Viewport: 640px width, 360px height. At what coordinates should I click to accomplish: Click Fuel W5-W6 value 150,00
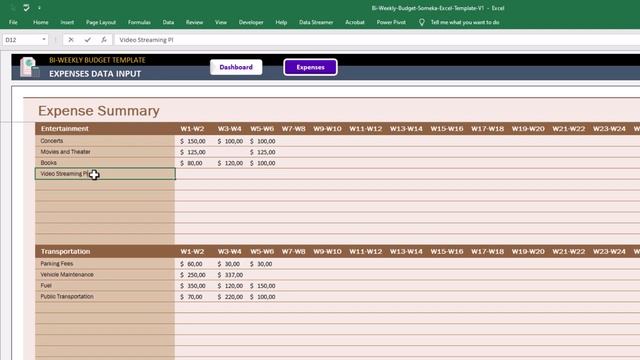tap(263, 286)
